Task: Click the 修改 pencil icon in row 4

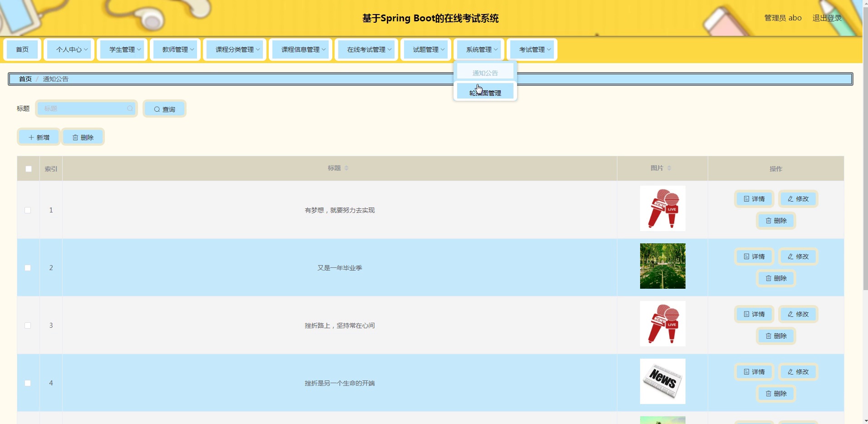Action: [790, 372]
